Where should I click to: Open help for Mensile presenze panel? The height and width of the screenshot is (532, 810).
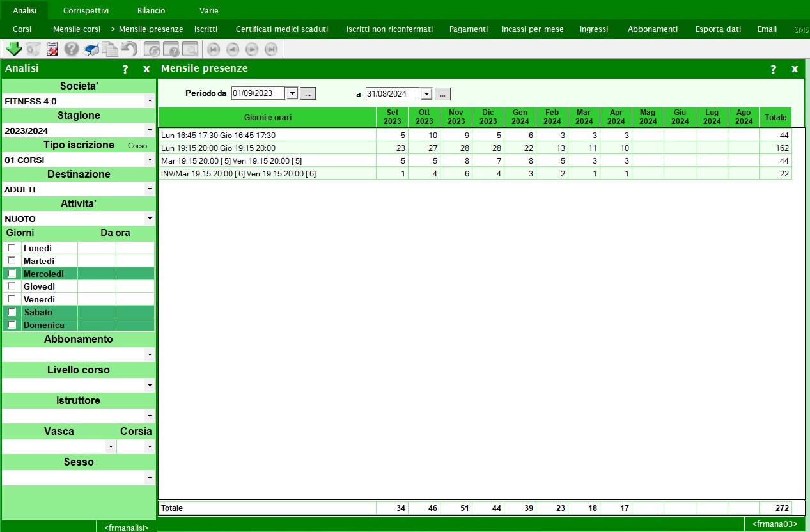pyautogui.click(x=774, y=69)
